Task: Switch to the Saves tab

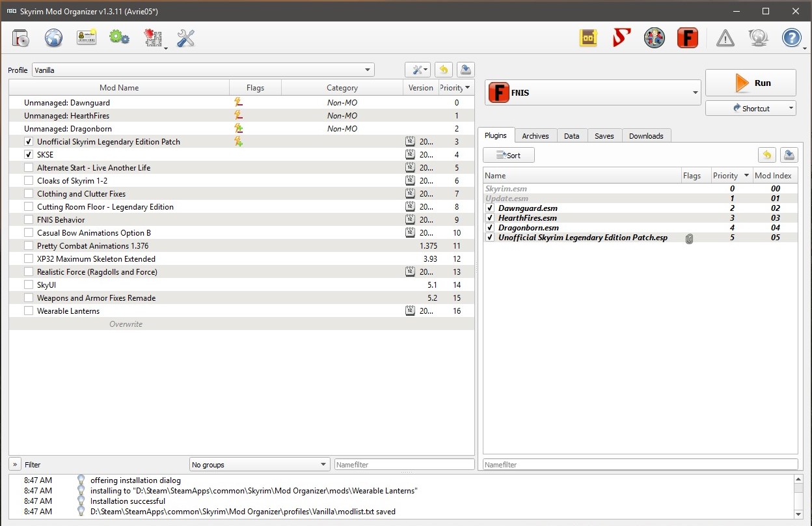Action: pyautogui.click(x=604, y=135)
